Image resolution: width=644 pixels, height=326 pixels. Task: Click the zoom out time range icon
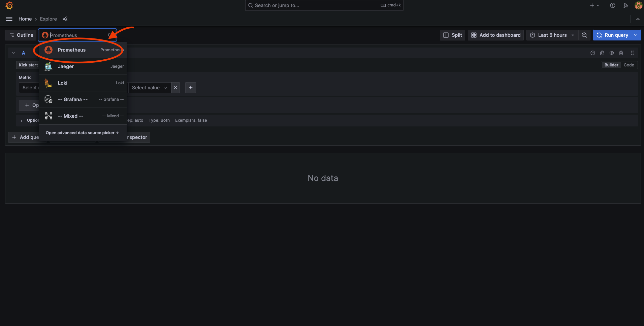(584, 35)
